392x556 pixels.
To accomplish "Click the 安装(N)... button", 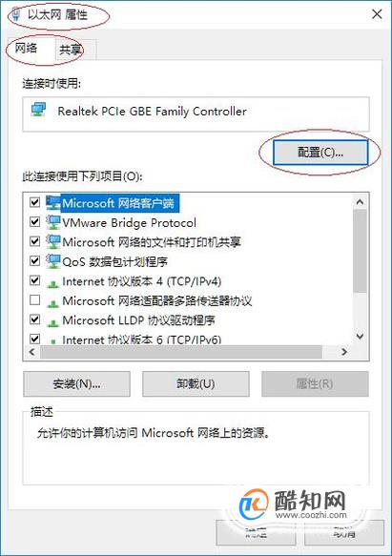I will [76, 383].
